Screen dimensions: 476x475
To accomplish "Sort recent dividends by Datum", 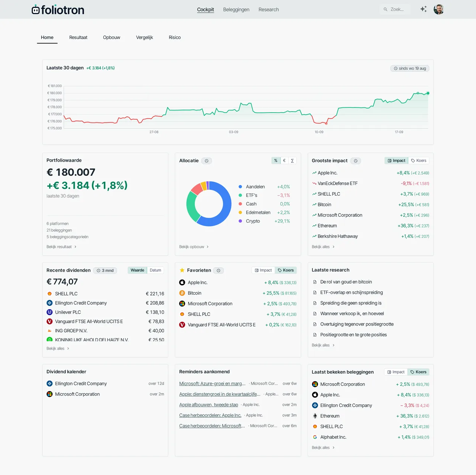I will [155, 270].
